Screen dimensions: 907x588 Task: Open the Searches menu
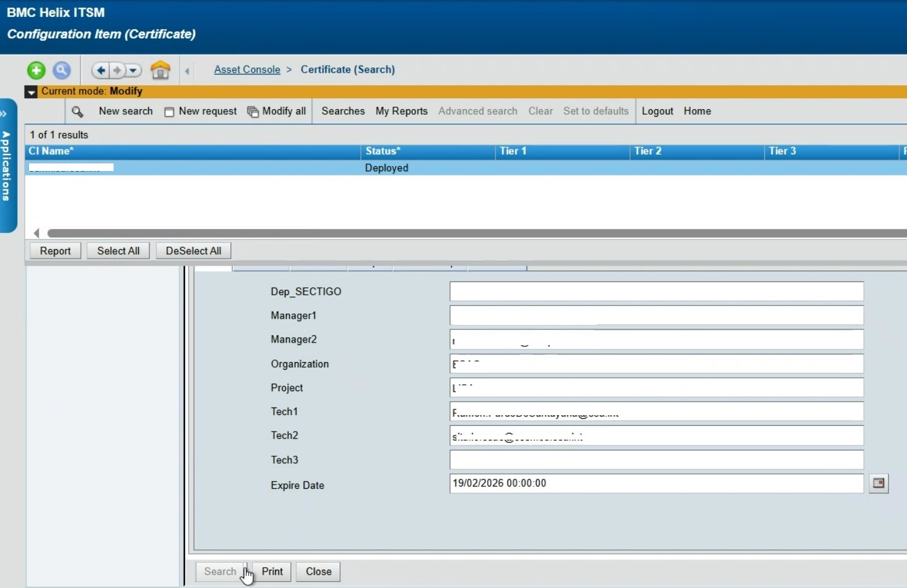pos(343,111)
